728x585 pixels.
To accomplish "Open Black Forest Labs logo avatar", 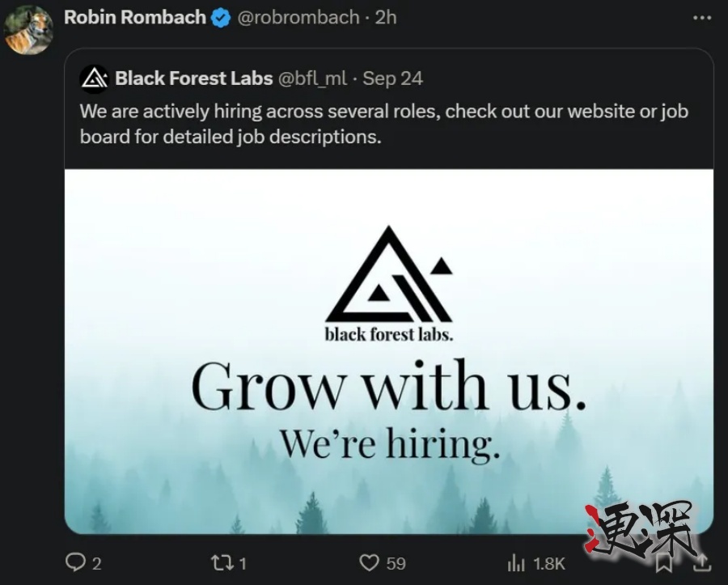I will click(x=95, y=78).
